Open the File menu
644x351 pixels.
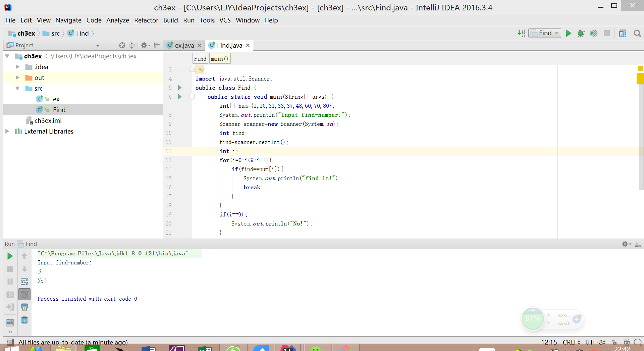point(10,20)
